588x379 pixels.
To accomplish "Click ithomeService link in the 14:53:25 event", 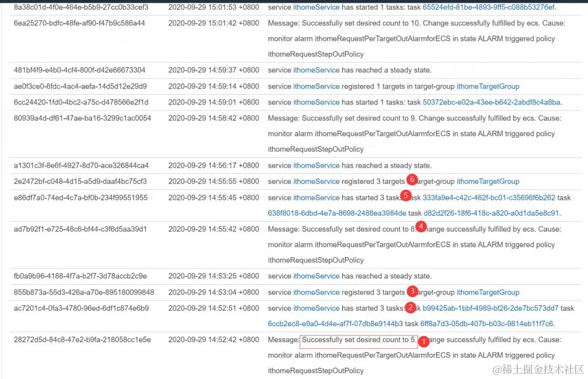I will coord(316,276).
